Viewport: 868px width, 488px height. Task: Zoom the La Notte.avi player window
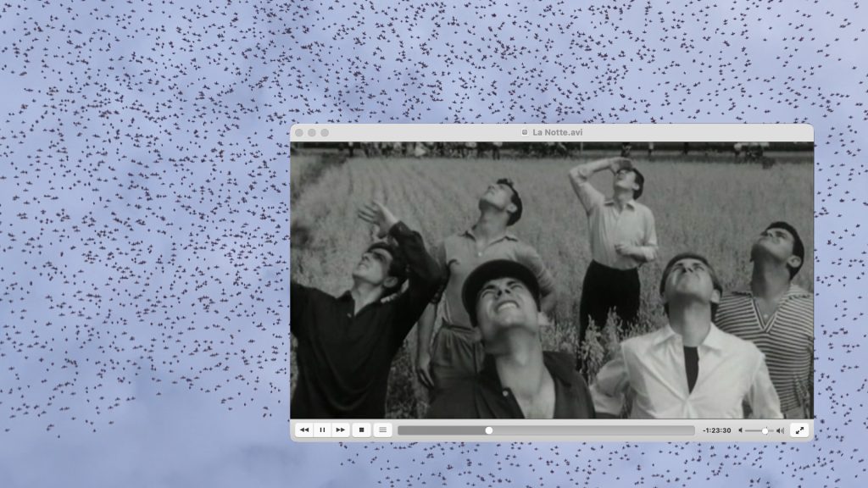point(325,133)
